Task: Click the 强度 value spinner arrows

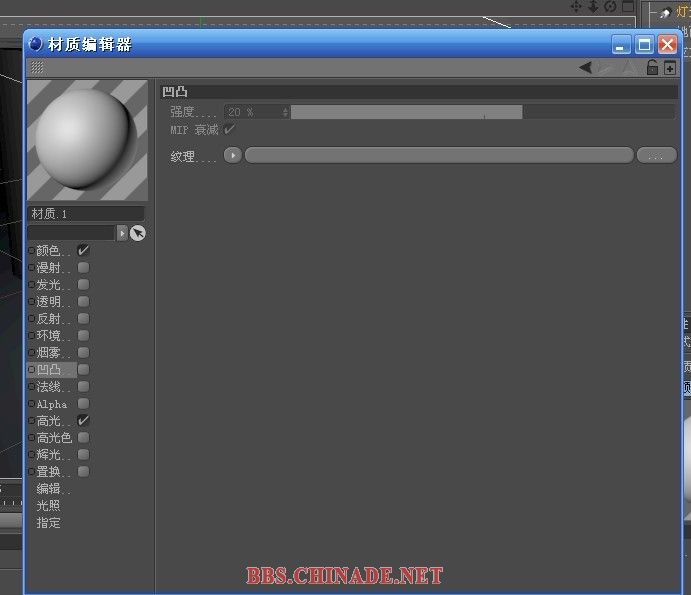Action: tap(285, 113)
